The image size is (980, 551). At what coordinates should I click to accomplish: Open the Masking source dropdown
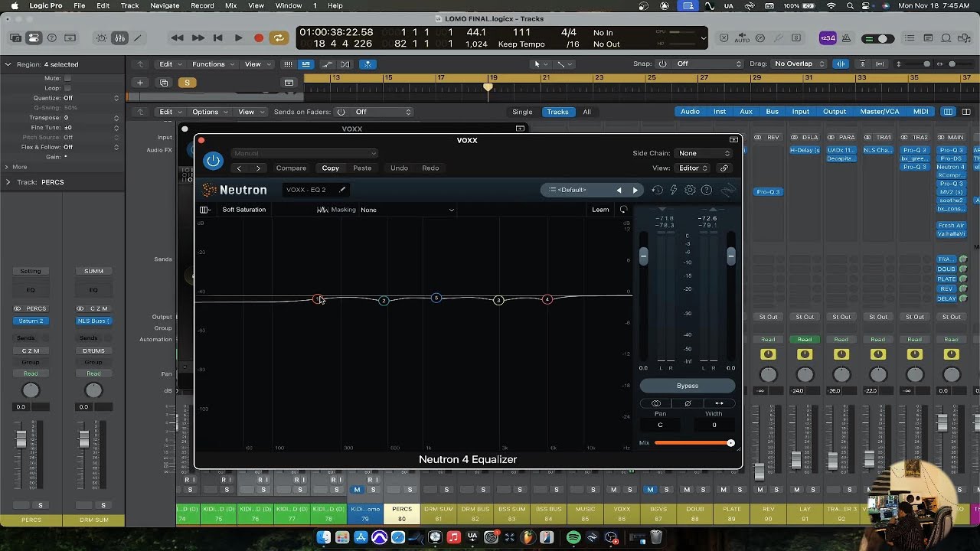tap(407, 210)
